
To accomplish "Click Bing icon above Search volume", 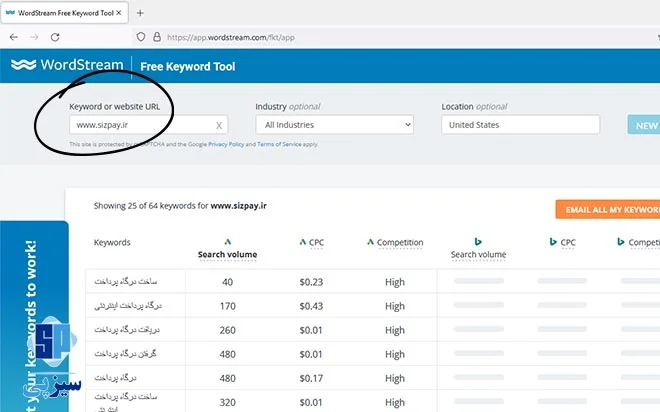I will (x=478, y=242).
